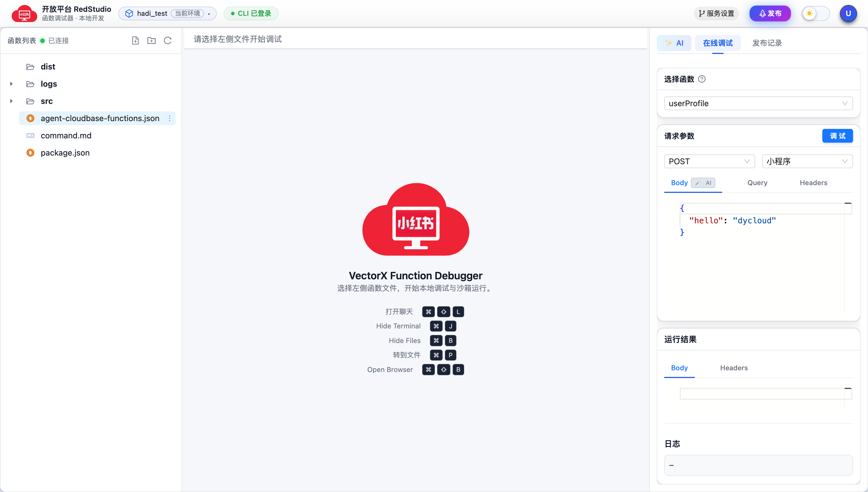Expand the logs folder
The image size is (868, 492).
(11, 84)
